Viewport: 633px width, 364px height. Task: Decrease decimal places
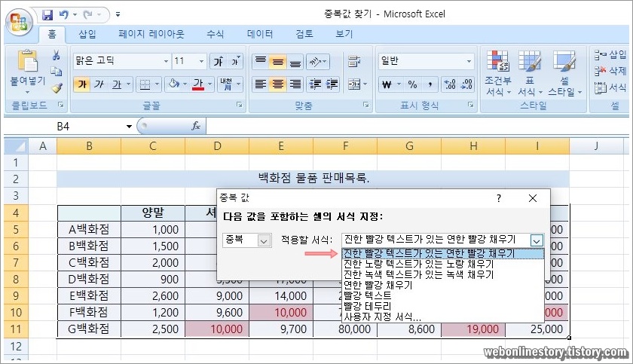coord(466,84)
